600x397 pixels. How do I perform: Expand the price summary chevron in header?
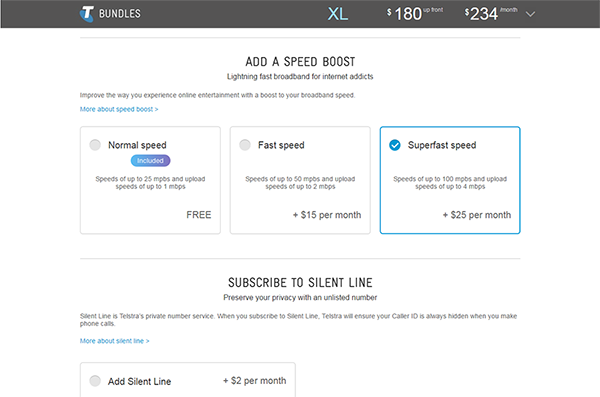530,15
